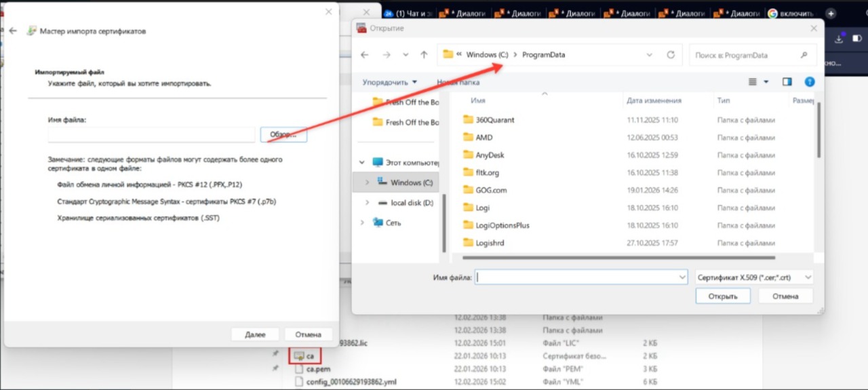Image resolution: width=868 pixels, height=390 pixels.
Task: Open the AnyDesk folder
Action: point(490,155)
